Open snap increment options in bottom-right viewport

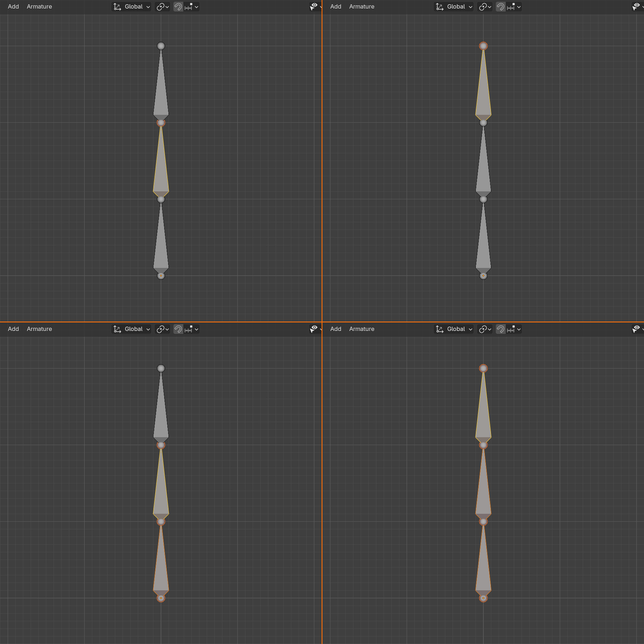tap(514, 329)
